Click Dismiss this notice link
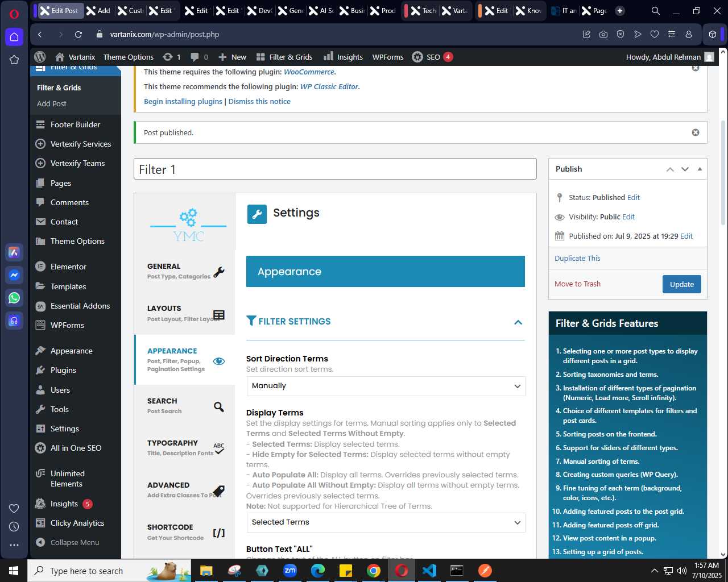The height and width of the screenshot is (582, 728). tap(259, 101)
